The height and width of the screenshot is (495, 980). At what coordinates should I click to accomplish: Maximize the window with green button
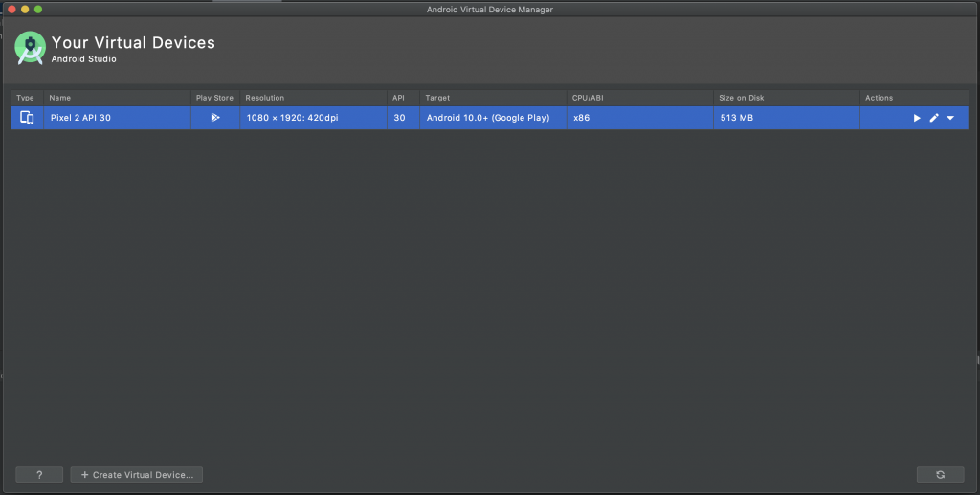coord(38,10)
